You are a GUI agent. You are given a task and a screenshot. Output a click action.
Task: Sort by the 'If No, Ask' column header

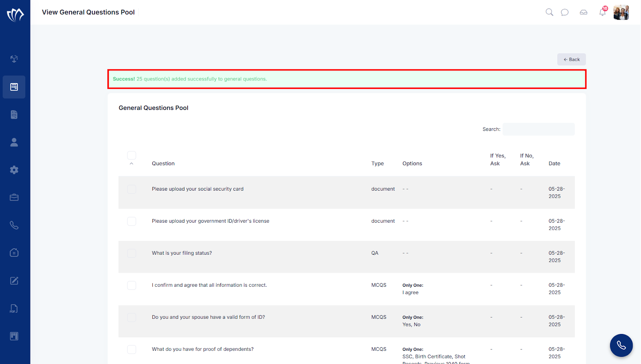pyautogui.click(x=527, y=159)
